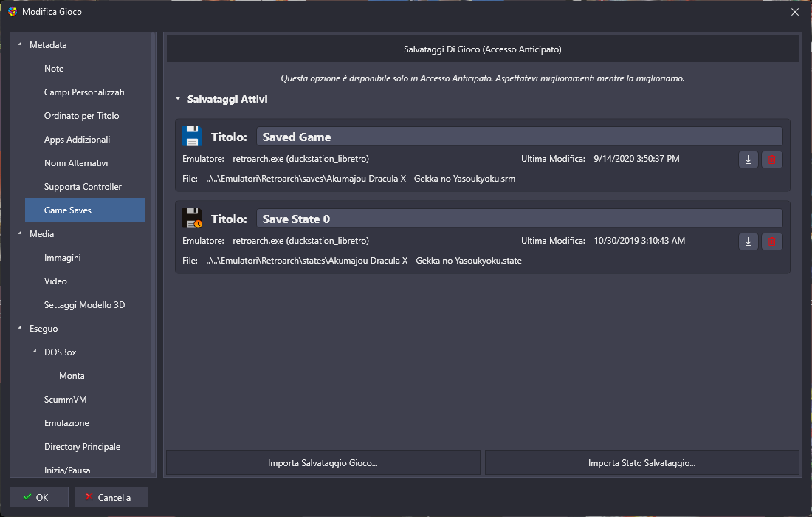812x517 pixels.
Task: Collapse the Salvataggi Attivi section
Action: click(x=178, y=98)
